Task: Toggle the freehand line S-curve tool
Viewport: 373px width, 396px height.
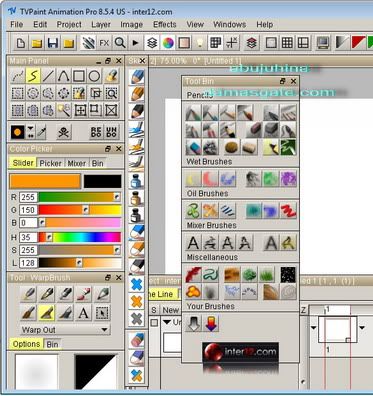Action: coord(33,76)
